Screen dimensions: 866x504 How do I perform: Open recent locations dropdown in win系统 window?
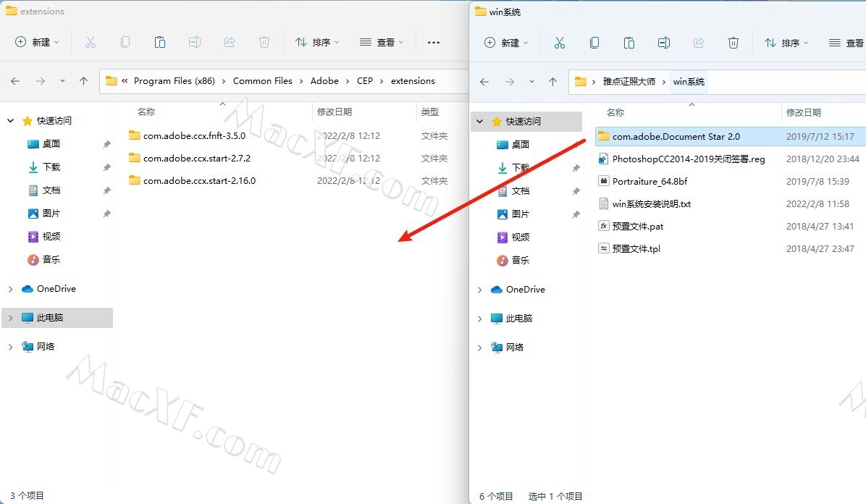[x=531, y=82]
